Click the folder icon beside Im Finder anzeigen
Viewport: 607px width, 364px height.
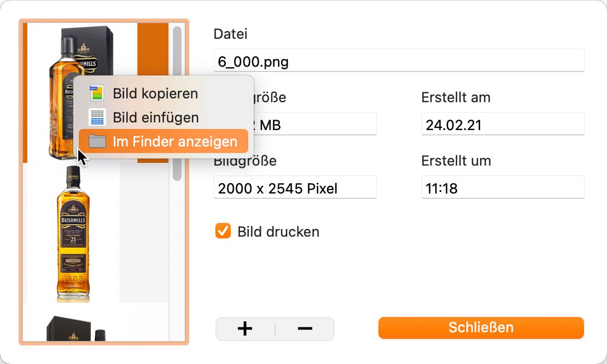point(97,141)
